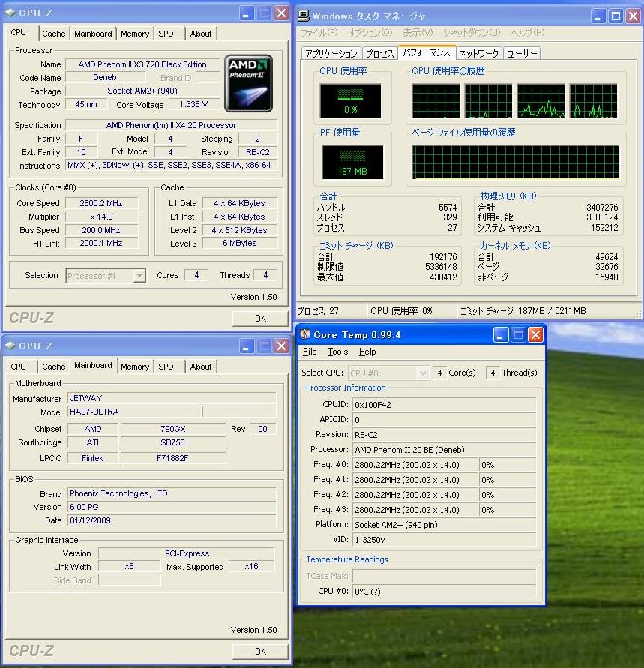Image resolution: width=644 pixels, height=668 pixels.
Task: Open About tab in bottom CPU-Z window
Action: tap(201, 367)
